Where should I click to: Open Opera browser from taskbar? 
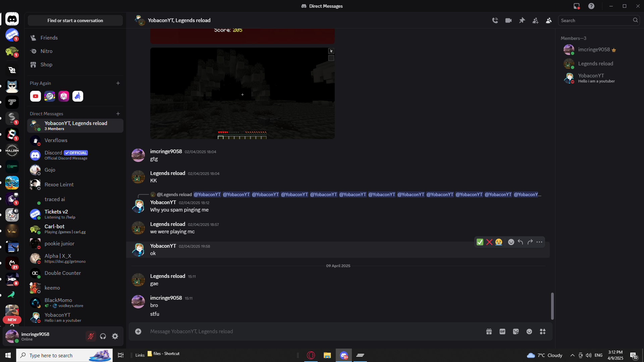coord(311,355)
